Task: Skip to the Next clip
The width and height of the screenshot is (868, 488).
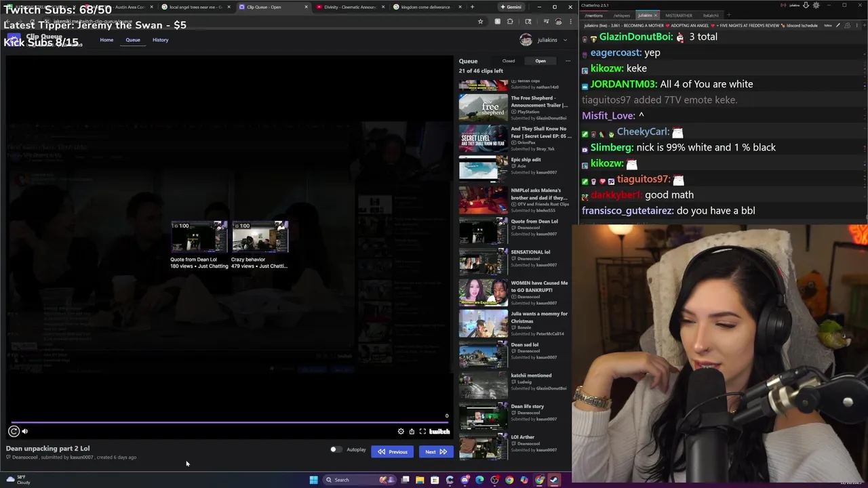Action: pyautogui.click(x=435, y=452)
